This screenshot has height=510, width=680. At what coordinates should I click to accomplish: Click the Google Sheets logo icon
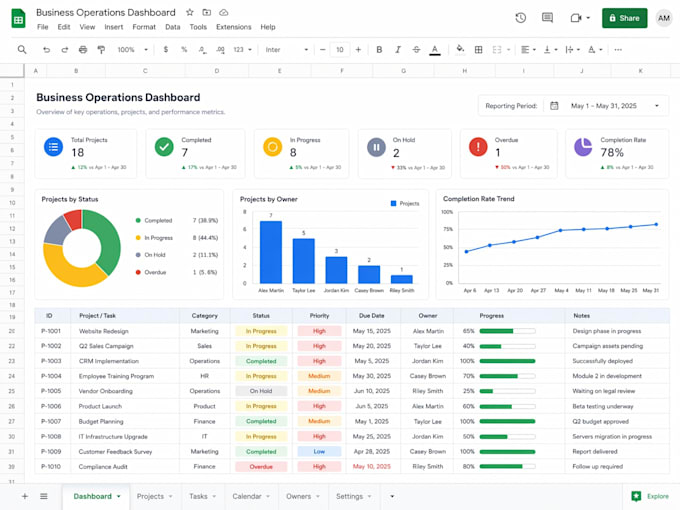(x=18, y=19)
